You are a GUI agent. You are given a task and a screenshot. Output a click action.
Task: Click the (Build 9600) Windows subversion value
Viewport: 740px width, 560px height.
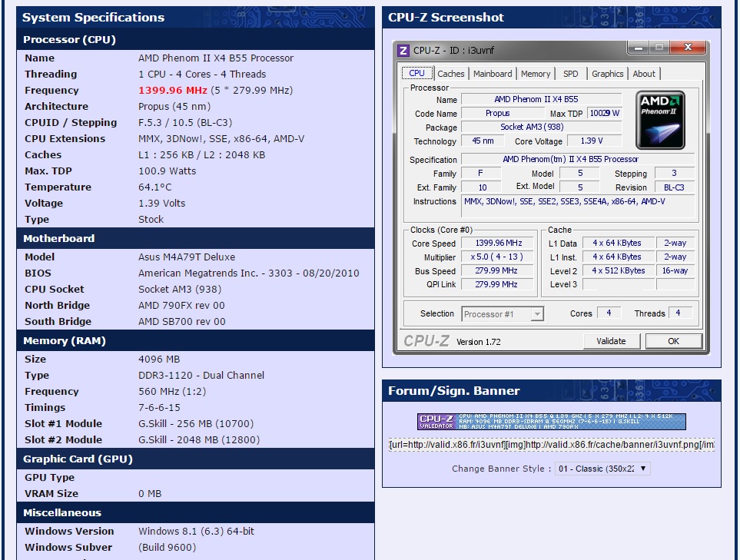167,547
